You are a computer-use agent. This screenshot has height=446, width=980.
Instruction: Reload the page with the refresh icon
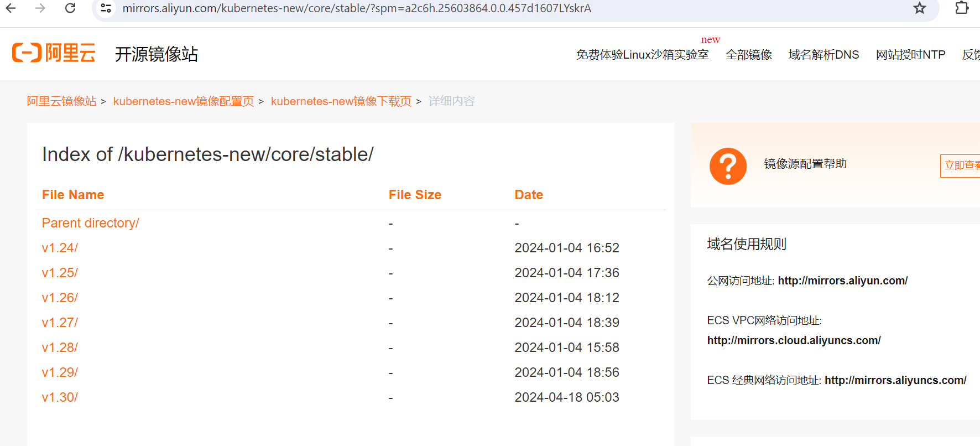[70, 8]
